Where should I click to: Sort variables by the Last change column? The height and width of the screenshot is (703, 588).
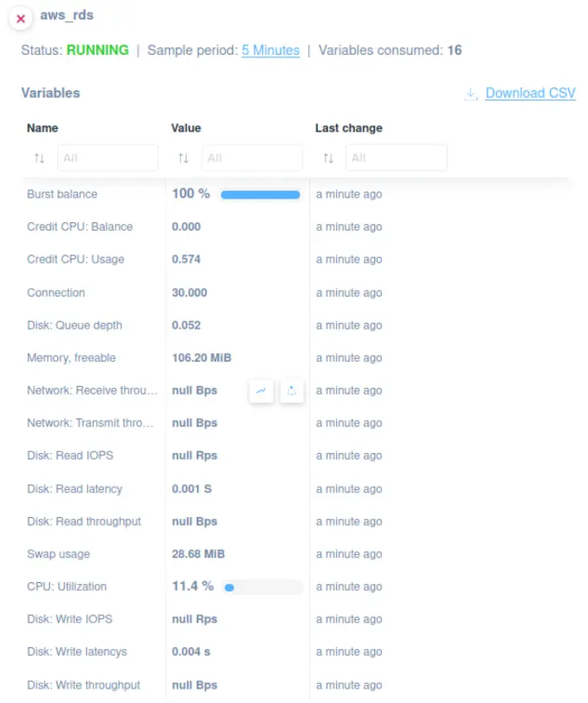click(328, 158)
